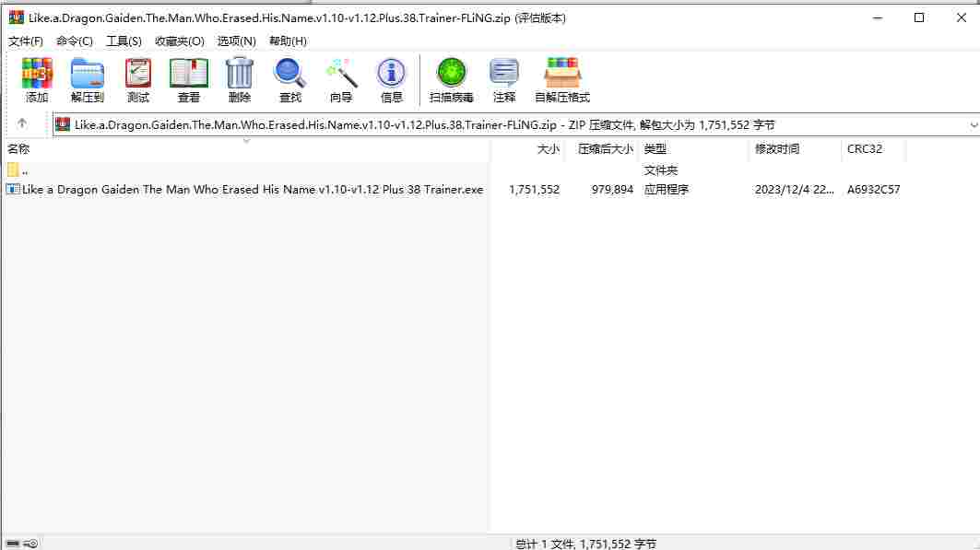Minimize the WinRAR window
The height and width of the screenshot is (550, 980).
[878, 18]
